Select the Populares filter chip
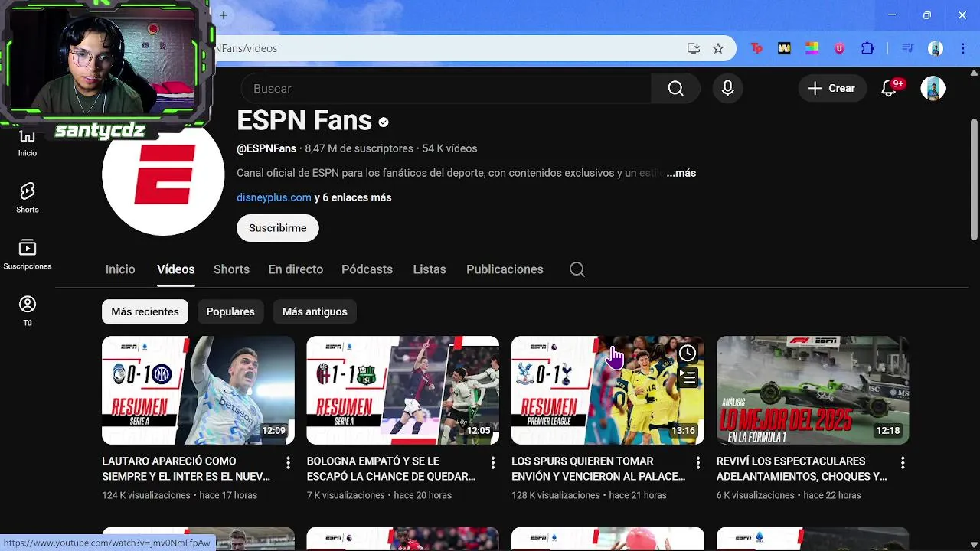 tap(230, 311)
